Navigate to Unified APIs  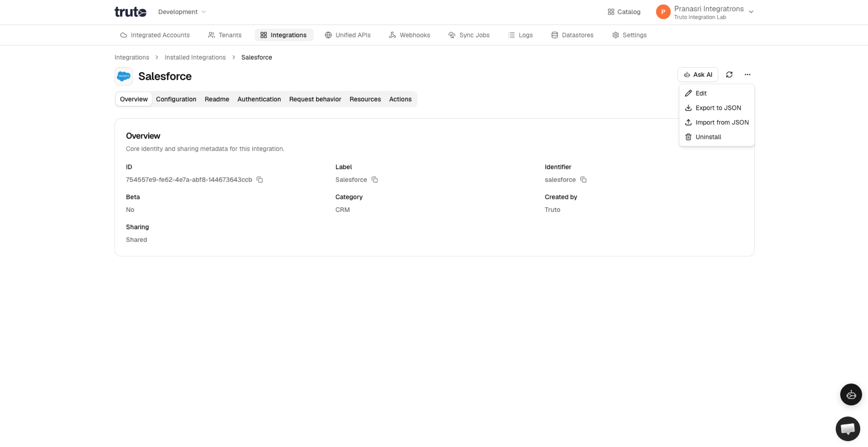[348, 35]
